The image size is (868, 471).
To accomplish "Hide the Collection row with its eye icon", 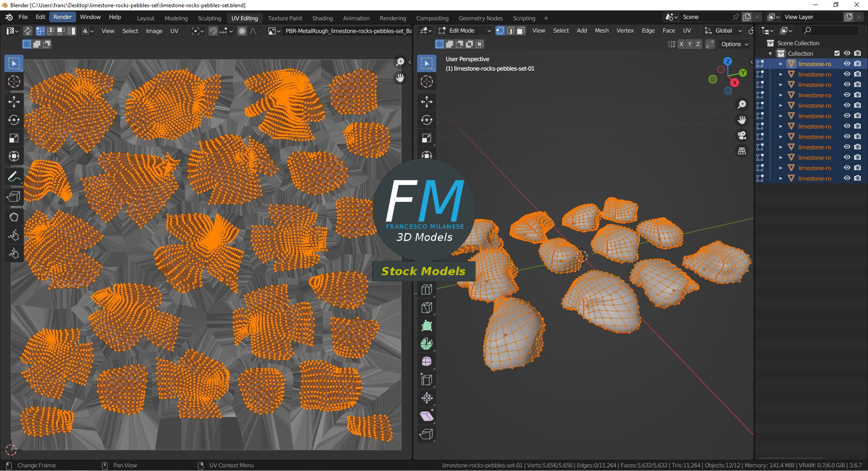I will tap(847, 53).
